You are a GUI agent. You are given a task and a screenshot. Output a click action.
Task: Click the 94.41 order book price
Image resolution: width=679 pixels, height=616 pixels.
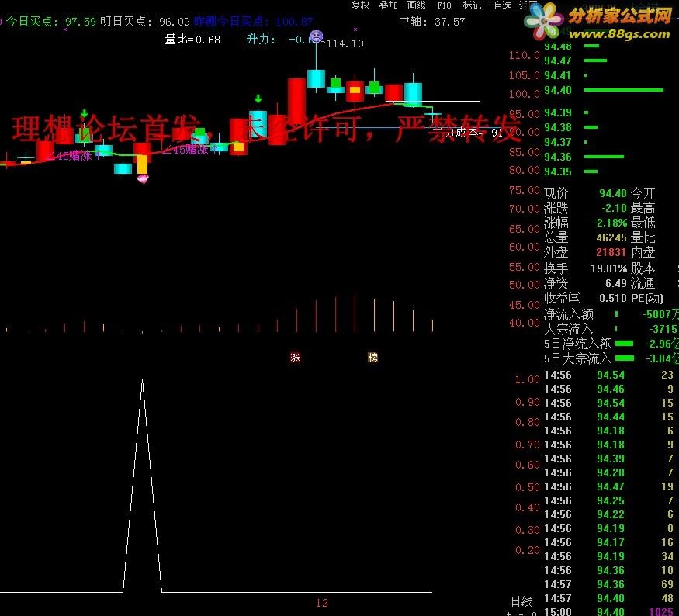pyautogui.click(x=558, y=75)
